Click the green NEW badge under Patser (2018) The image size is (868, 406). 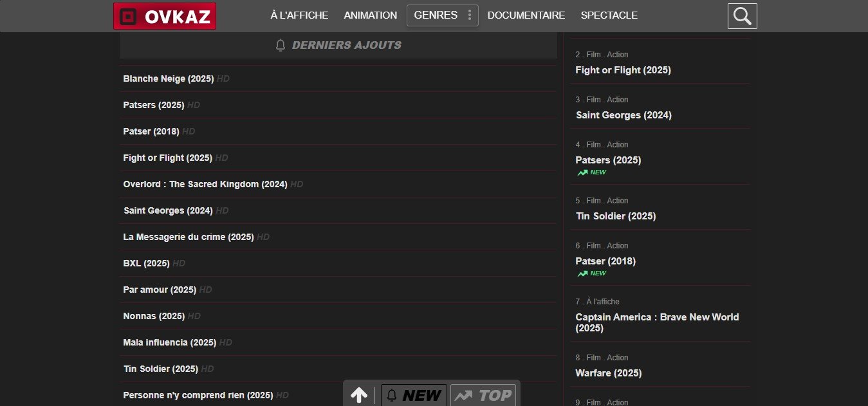coord(592,273)
